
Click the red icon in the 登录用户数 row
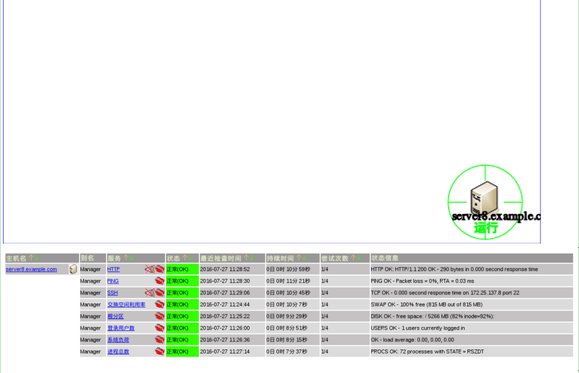[160, 328]
